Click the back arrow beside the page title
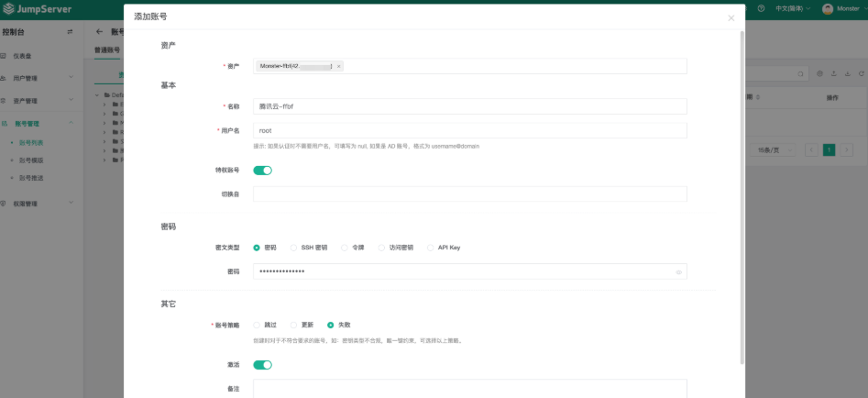The width and height of the screenshot is (868, 398). (100, 31)
